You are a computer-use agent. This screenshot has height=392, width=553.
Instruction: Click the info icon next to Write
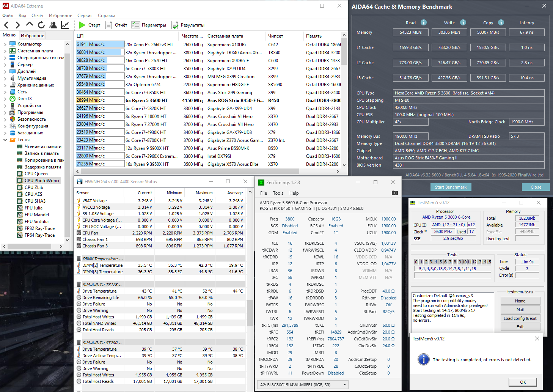pos(463,22)
